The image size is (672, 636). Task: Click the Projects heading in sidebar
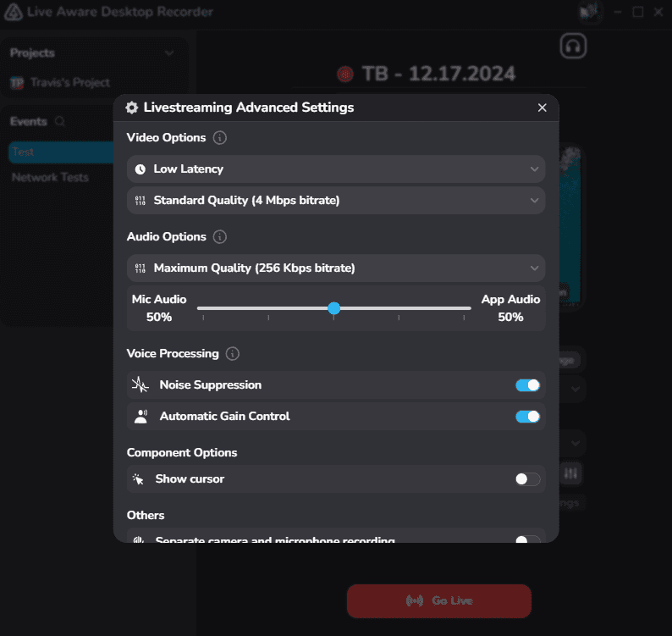point(32,53)
